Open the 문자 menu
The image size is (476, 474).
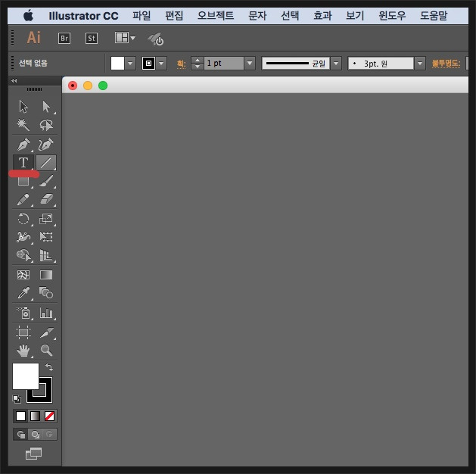257,15
